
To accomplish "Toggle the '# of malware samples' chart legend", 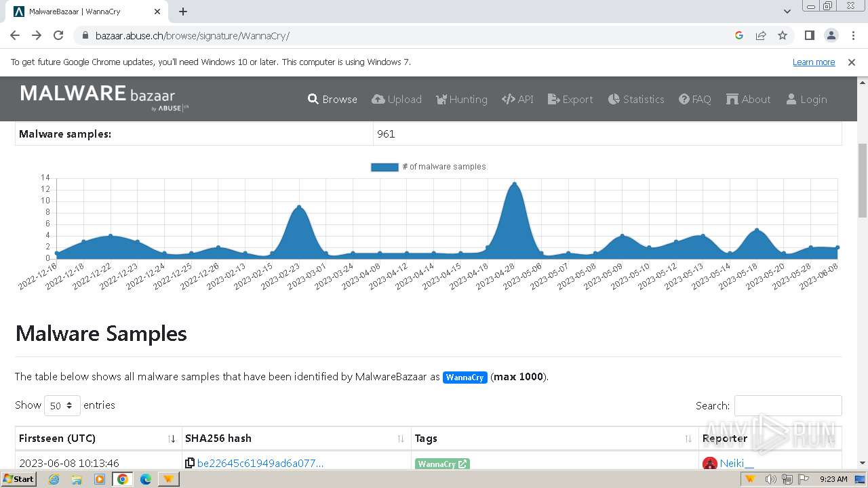I will tap(429, 167).
